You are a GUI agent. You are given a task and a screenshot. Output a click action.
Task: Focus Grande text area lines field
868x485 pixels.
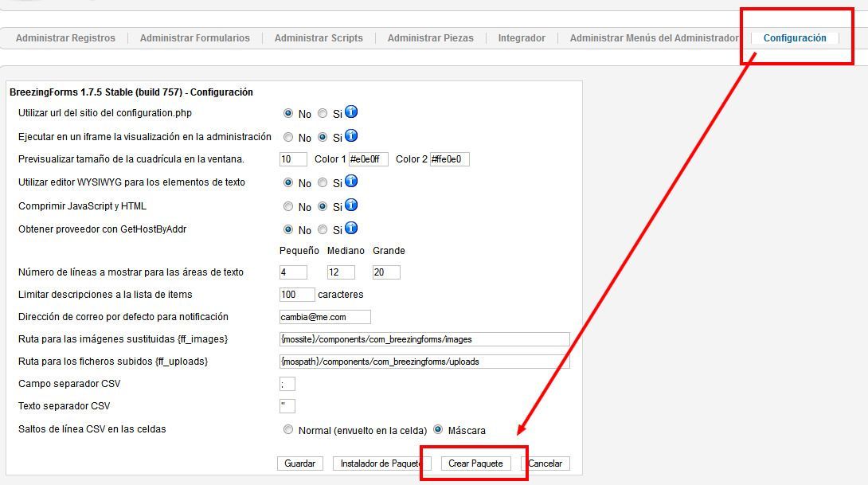tap(386, 272)
